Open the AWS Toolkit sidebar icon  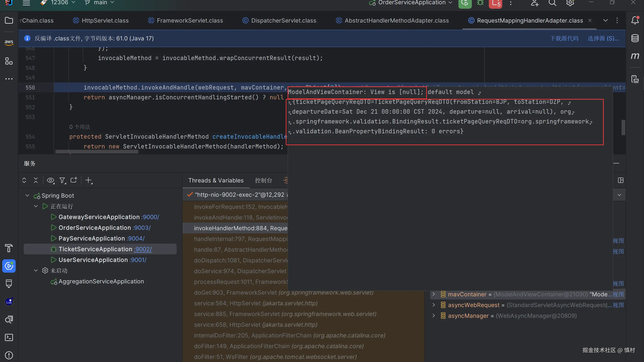coord(9,42)
